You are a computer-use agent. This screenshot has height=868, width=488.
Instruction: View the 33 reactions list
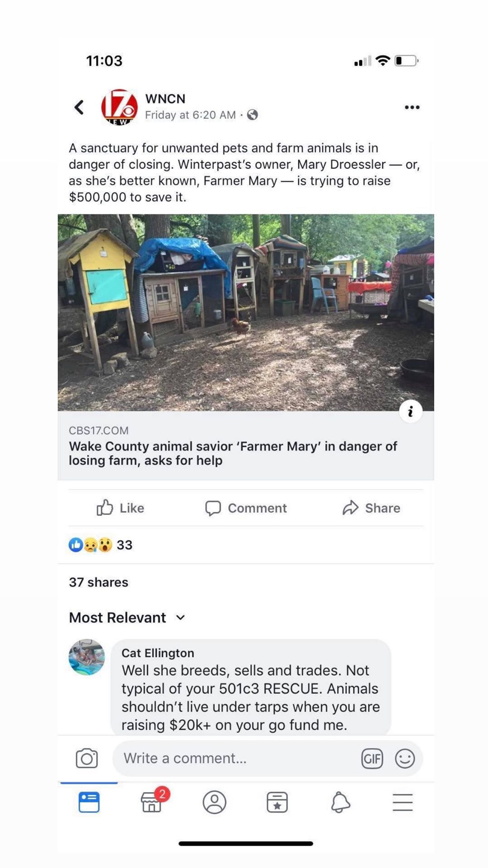[x=101, y=545]
